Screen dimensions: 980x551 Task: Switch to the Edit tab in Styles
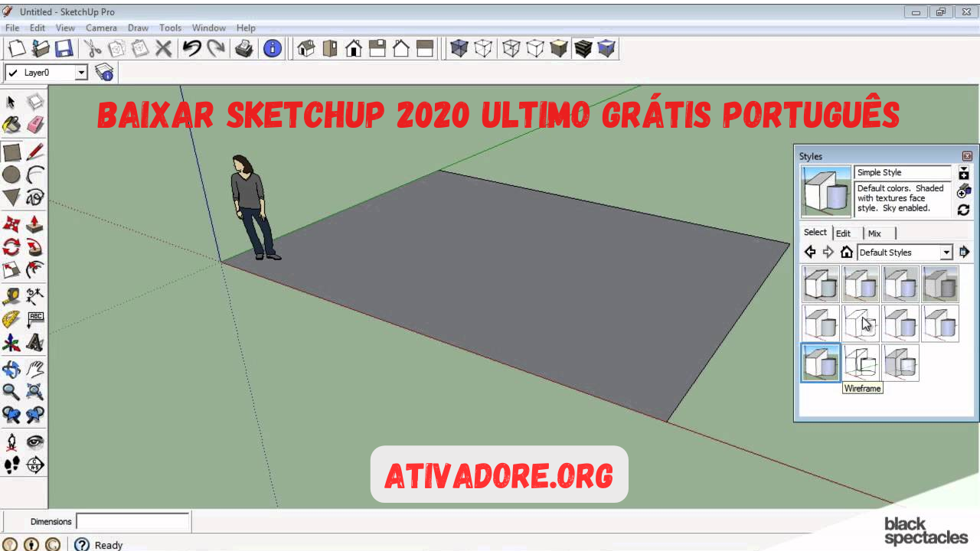coord(844,233)
